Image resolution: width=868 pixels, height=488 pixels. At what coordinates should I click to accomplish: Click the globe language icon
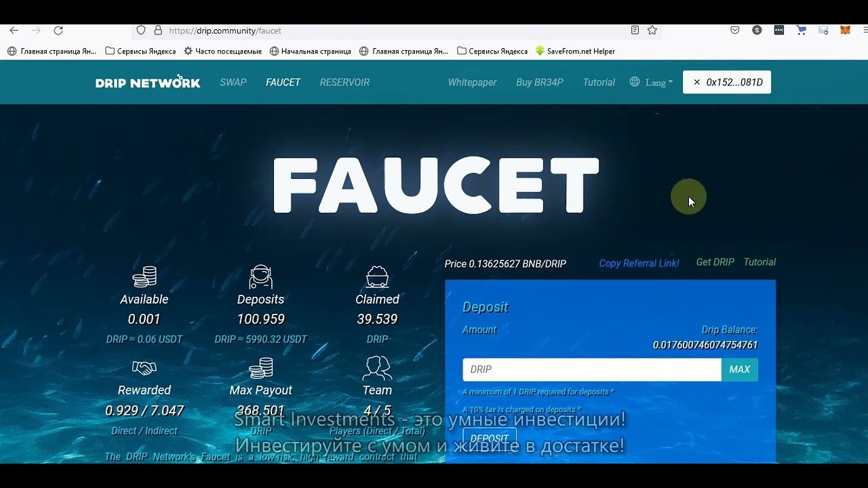pos(635,82)
